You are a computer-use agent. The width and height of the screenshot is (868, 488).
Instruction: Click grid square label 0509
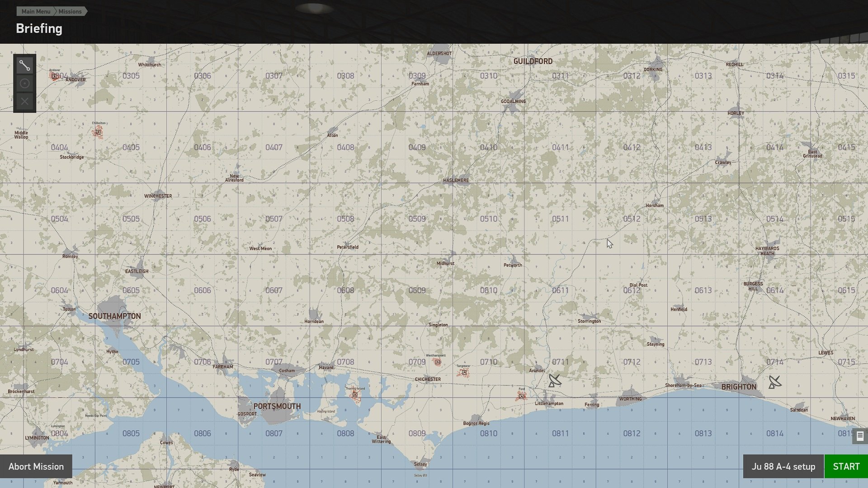417,219
